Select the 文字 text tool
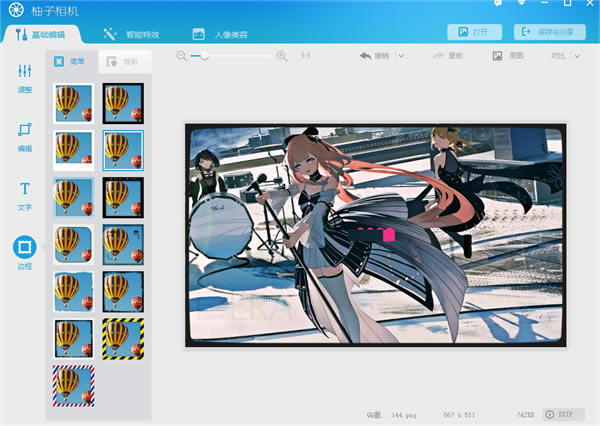 25,196
